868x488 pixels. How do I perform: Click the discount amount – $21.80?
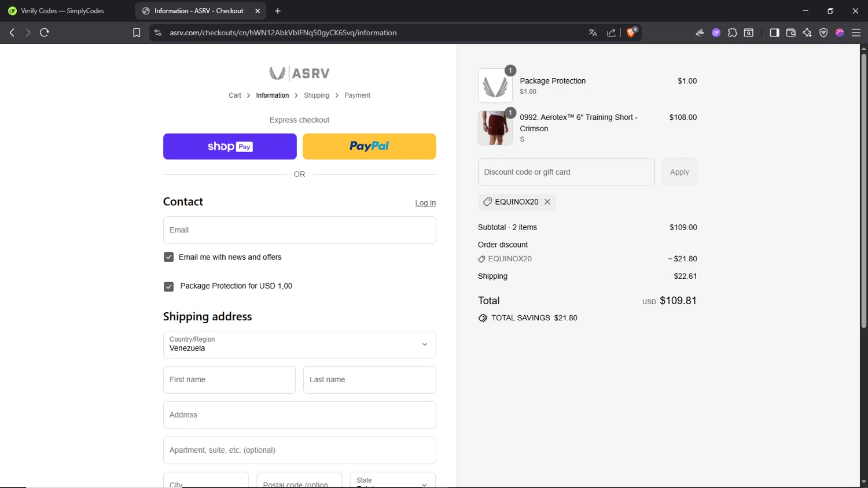click(x=682, y=259)
